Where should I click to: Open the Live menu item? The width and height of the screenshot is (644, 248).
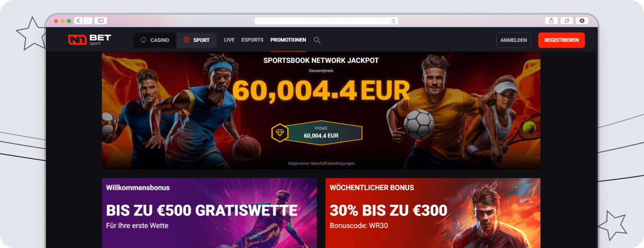[229, 40]
